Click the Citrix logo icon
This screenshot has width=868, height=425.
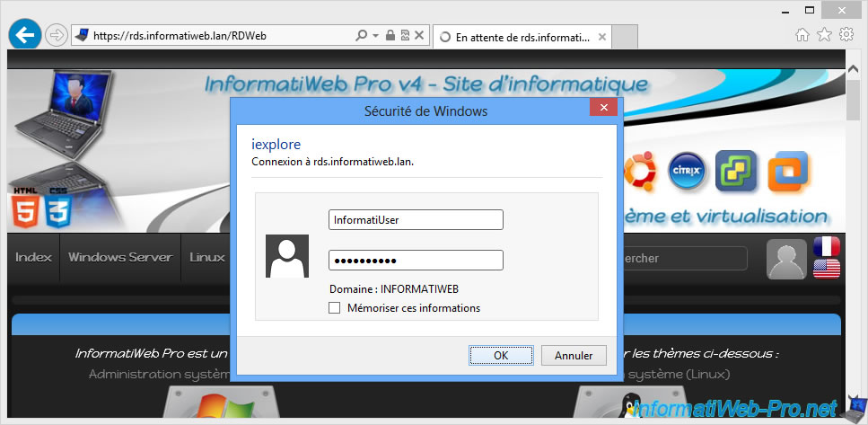coord(687,172)
